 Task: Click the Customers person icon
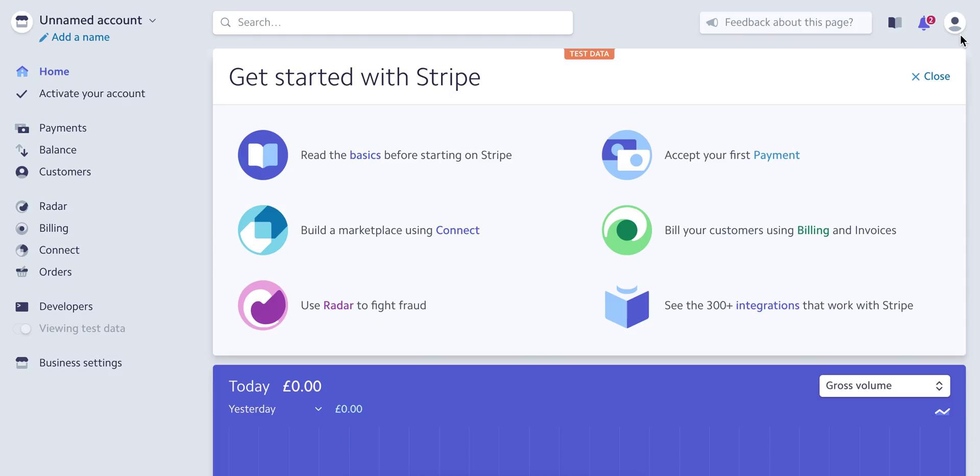pos(22,172)
